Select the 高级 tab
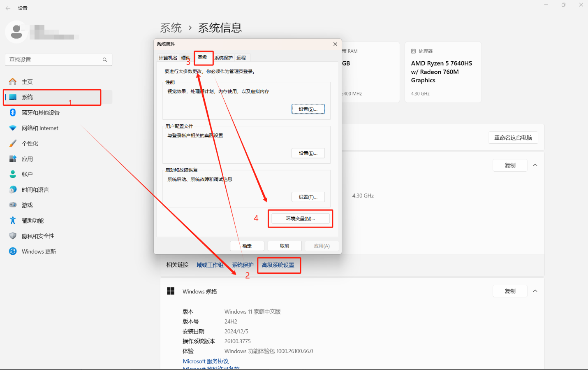 [x=202, y=57]
